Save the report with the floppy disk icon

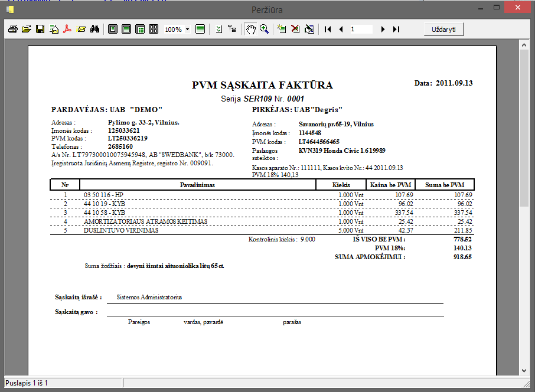(40, 29)
